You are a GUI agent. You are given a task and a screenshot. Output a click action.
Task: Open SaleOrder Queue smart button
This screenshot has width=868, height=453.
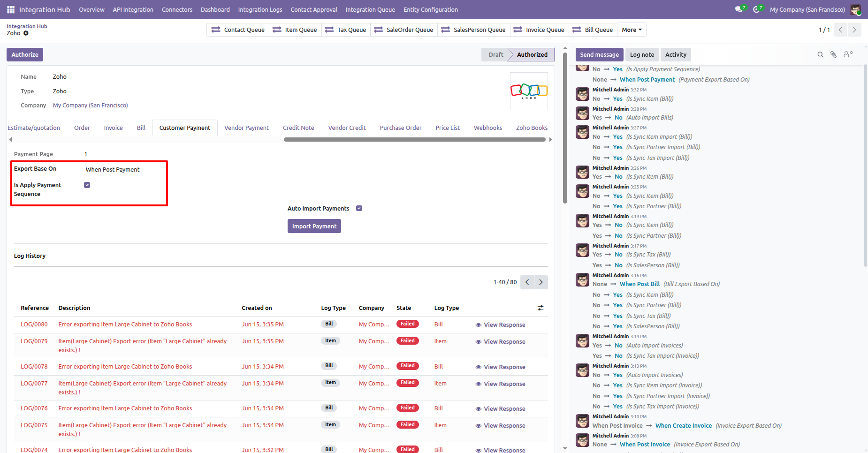pyautogui.click(x=404, y=30)
